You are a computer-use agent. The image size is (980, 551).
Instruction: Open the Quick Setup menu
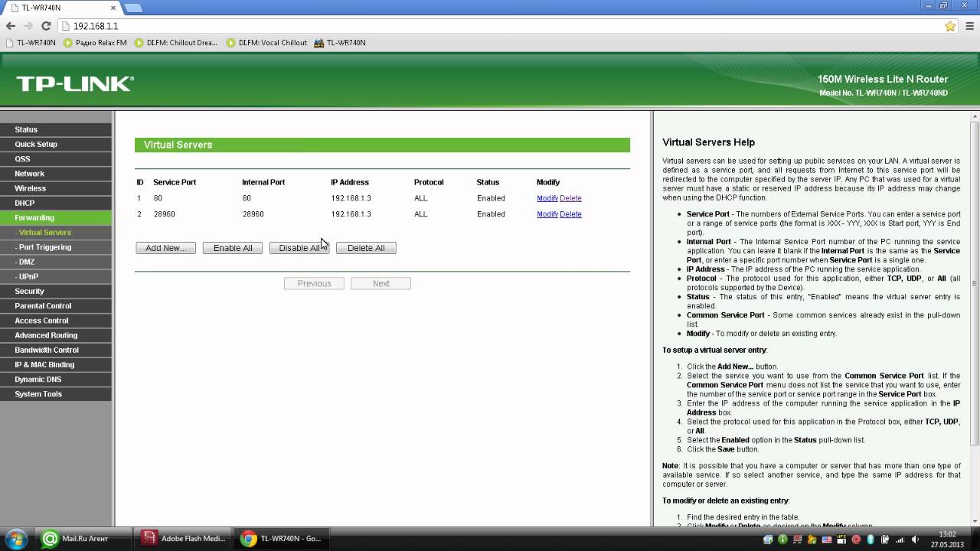click(55, 144)
